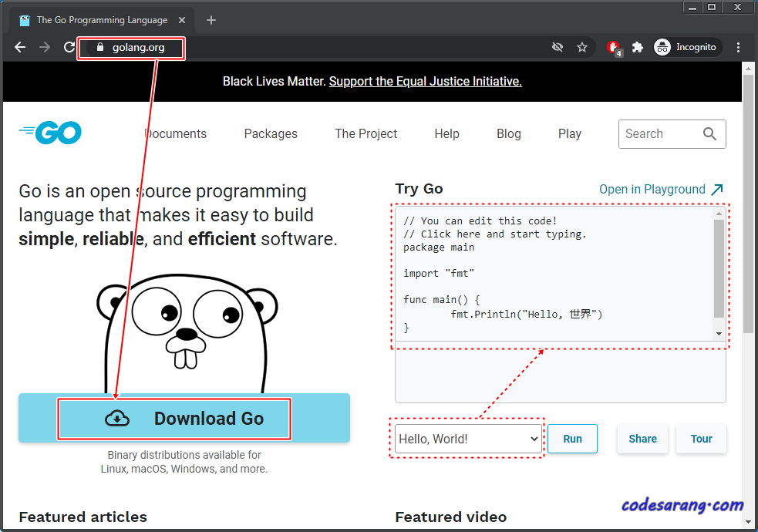Open the Help nav item
This screenshot has width=758, height=532.
pos(446,134)
